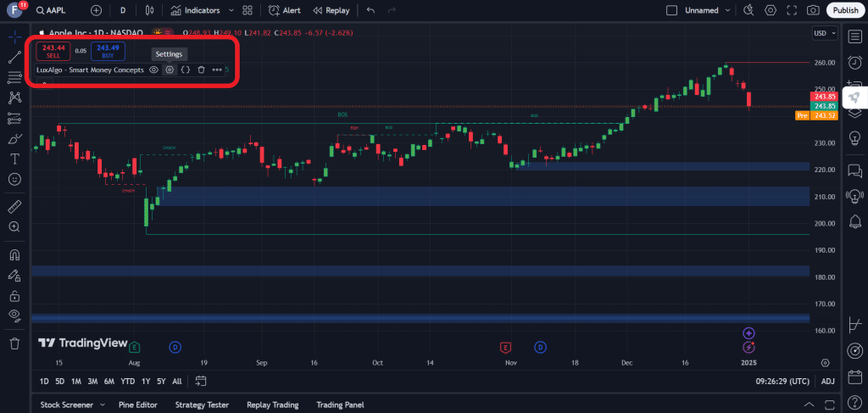Select the All date range

176,382
